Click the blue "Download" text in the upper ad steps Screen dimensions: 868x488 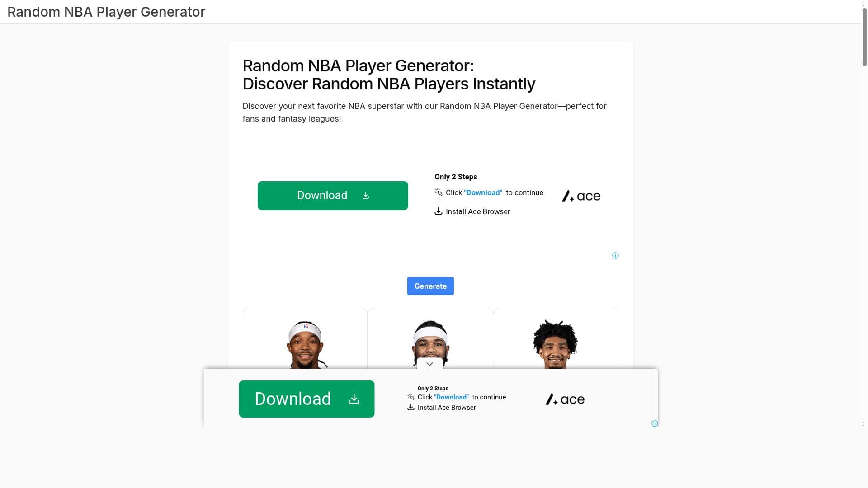pyautogui.click(x=483, y=193)
